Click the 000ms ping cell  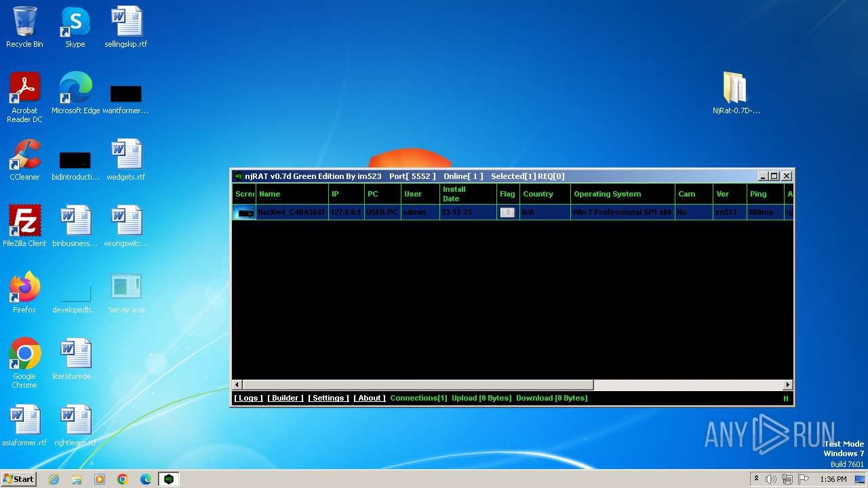pos(765,212)
